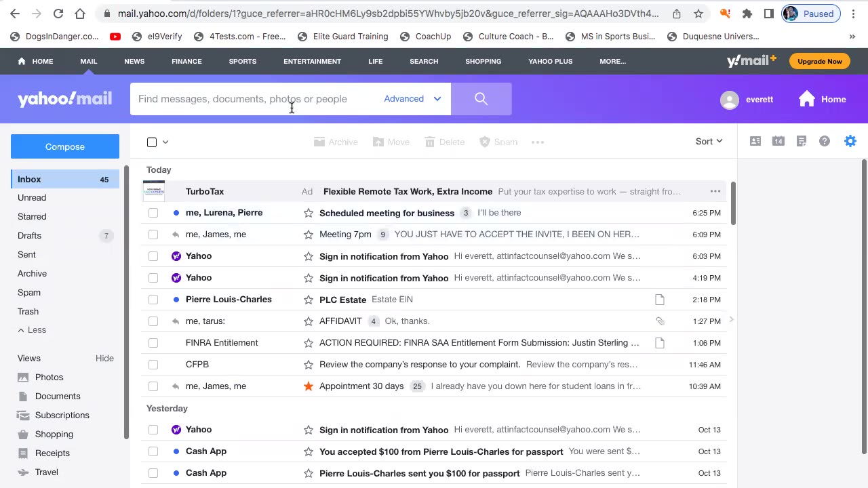
Task: Open the select-all dropdown arrow
Action: tap(165, 142)
